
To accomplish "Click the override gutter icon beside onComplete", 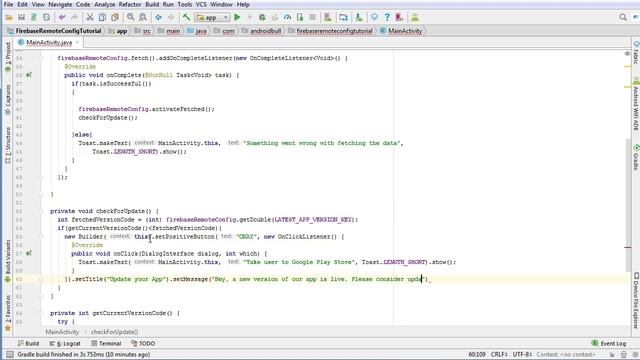I will pyautogui.click(x=29, y=75).
